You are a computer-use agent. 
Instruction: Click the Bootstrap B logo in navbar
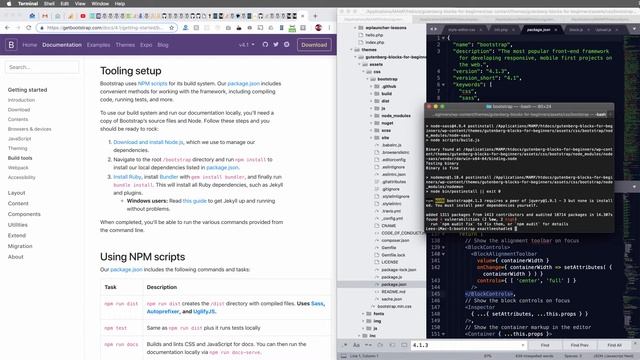pos(11,44)
